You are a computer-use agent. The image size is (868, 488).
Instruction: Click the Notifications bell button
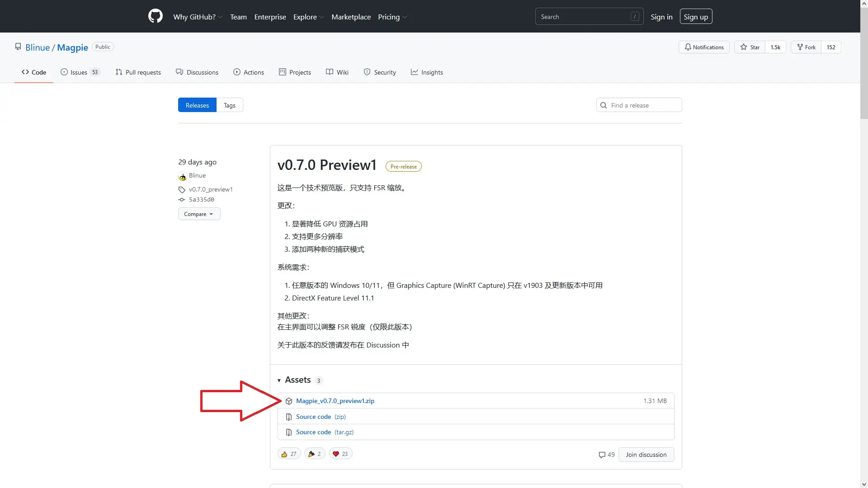pyautogui.click(x=704, y=47)
